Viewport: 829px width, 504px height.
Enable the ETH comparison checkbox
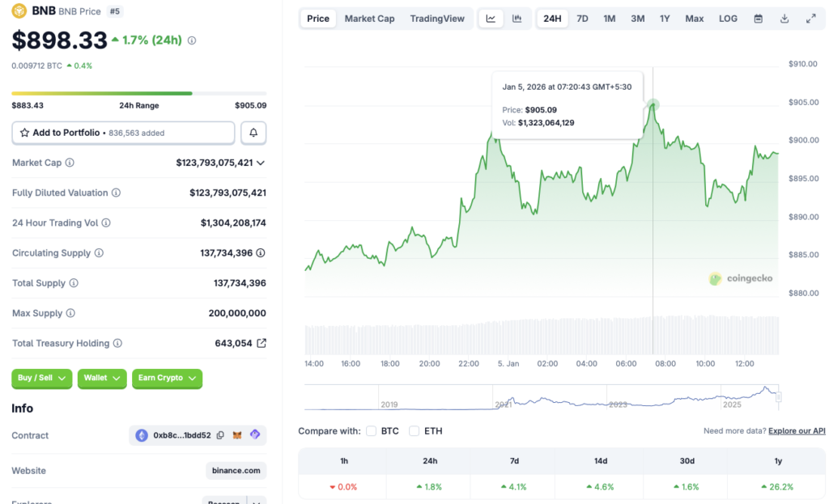[414, 431]
